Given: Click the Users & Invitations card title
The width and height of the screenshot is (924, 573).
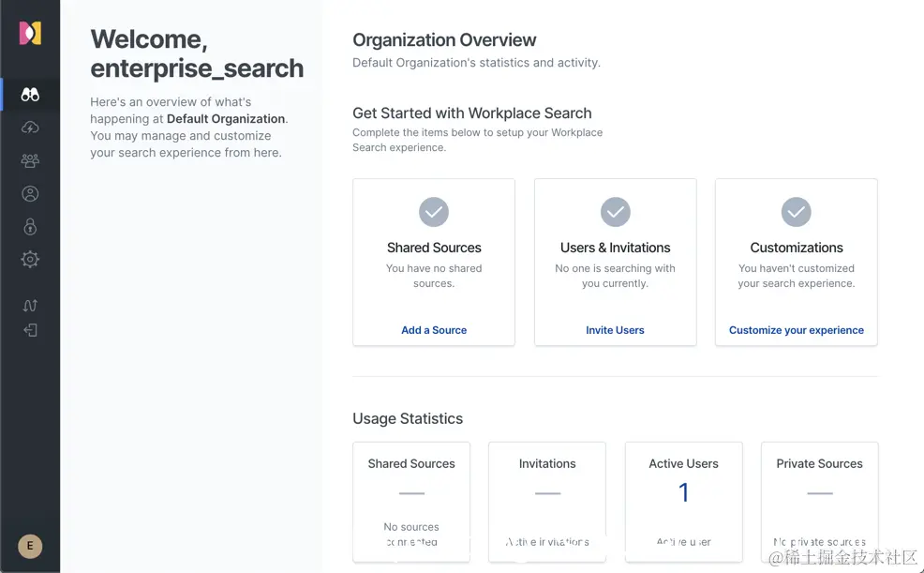Looking at the screenshot, I should point(615,248).
